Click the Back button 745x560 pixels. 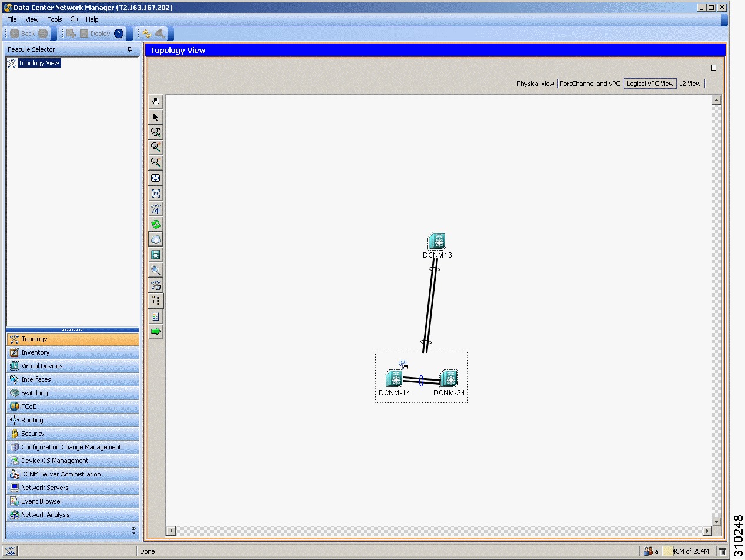(22, 34)
